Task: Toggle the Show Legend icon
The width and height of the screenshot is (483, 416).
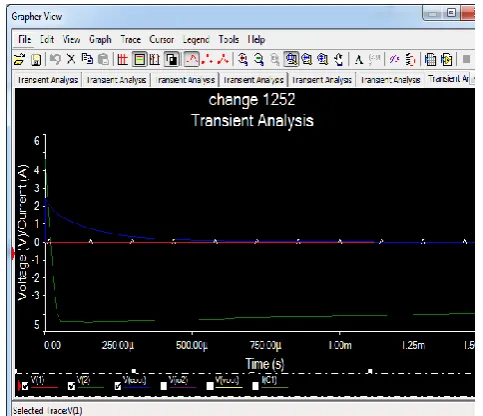Action: [x=140, y=60]
